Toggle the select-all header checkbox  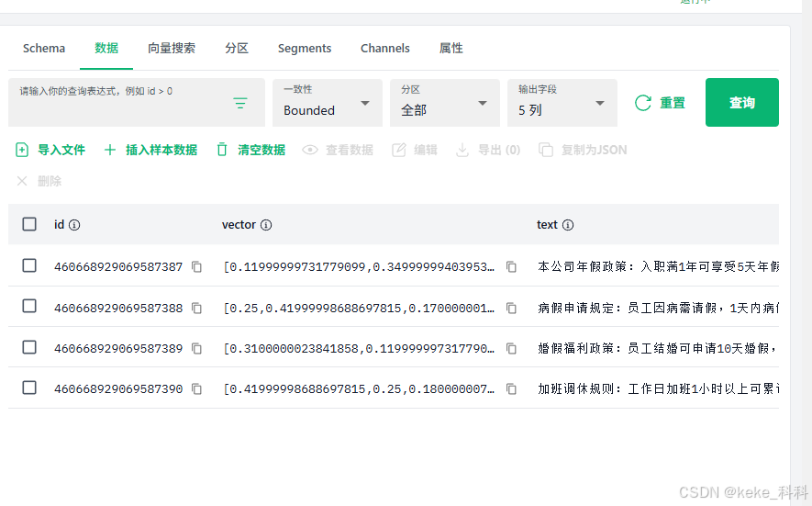pos(29,224)
